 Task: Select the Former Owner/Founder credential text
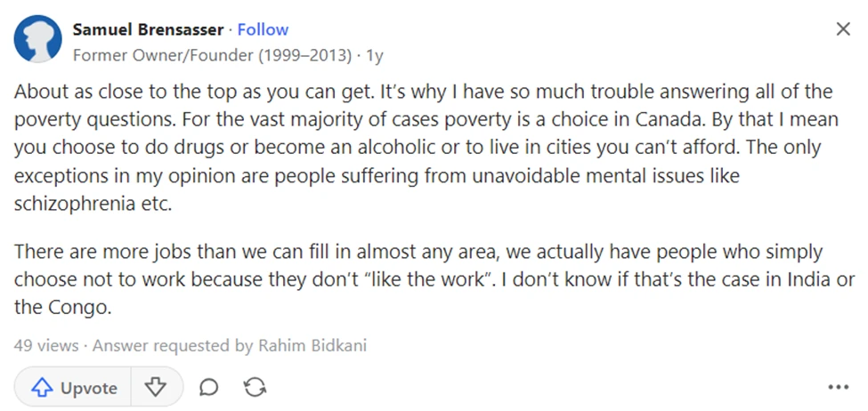click(212, 56)
